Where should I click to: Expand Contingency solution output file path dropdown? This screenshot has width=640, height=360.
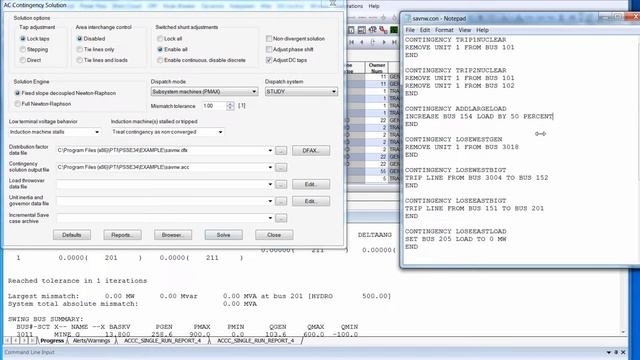click(x=270, y=167)
